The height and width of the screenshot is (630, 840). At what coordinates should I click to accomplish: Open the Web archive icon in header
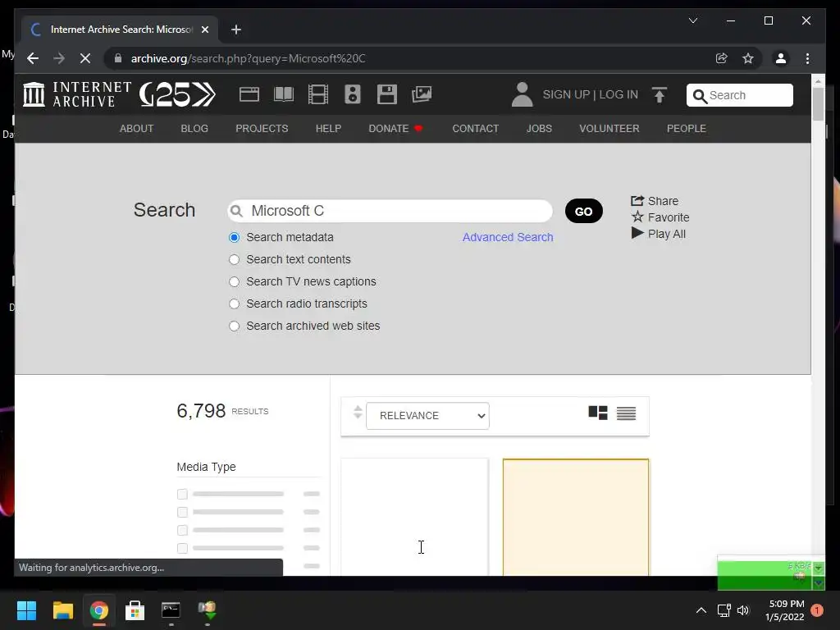pyautogui.click(x=249, y=94)
